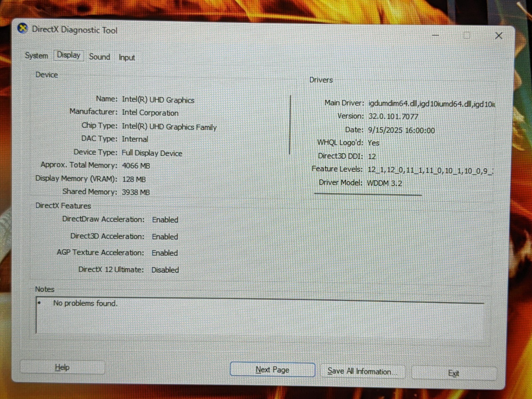Click the Direct3D DDI value '12'

372,156
